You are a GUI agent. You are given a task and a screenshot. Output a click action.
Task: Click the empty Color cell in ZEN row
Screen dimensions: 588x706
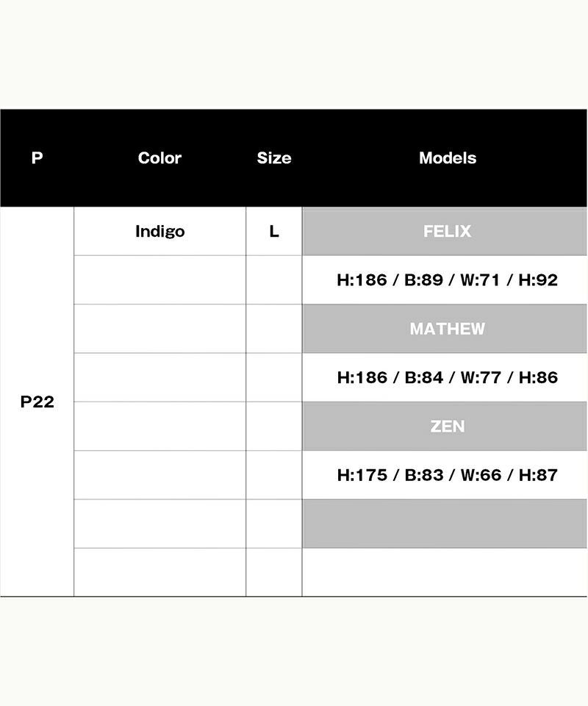pos(159,427)
